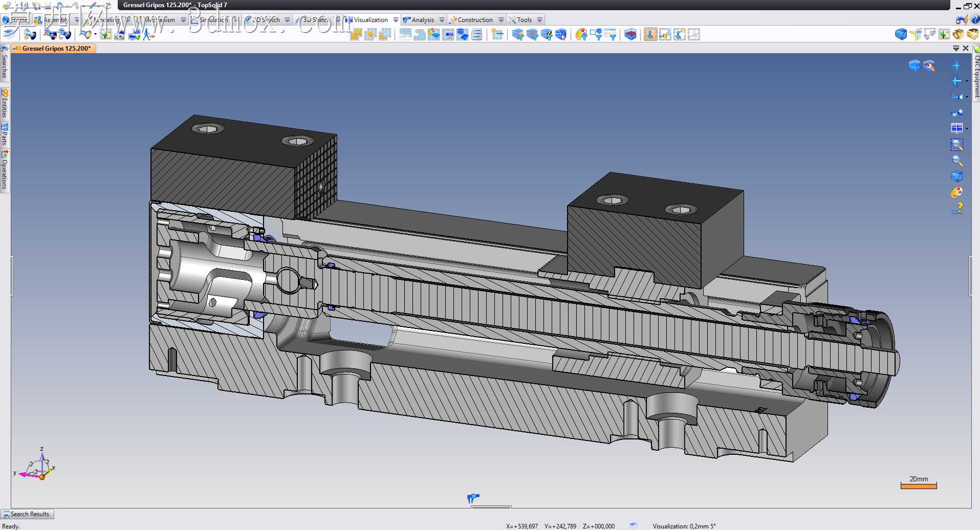Screen dimensions: 980x530
Task: Click the list lines display toolbar icon
Action: (476, 34)
